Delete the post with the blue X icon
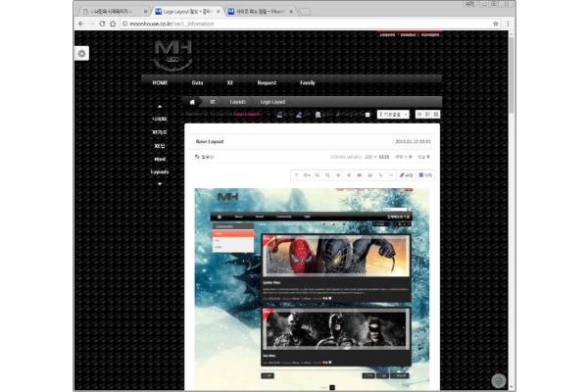Viewport: 588px width, 392px height. point(425,175)
